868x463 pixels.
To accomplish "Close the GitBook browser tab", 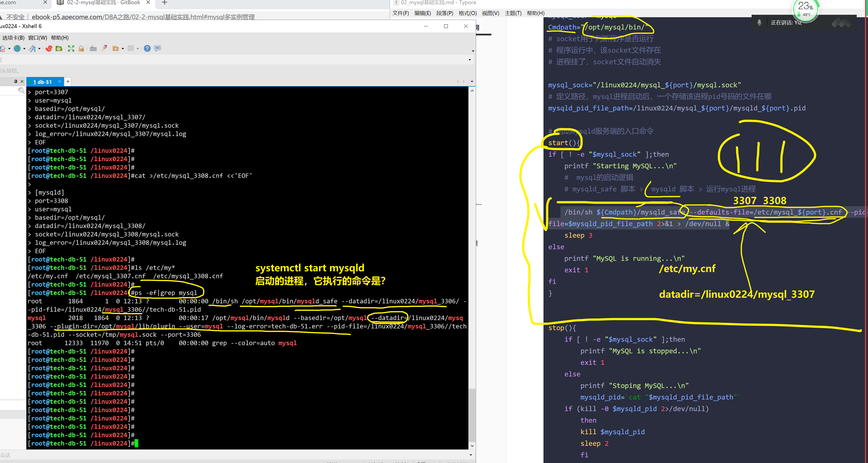I will click(148, 2).
